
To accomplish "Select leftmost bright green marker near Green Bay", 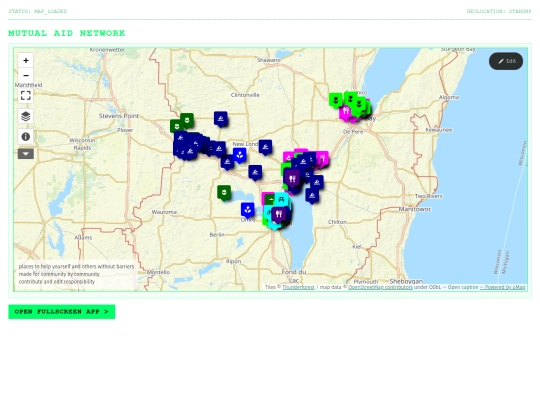I will (x=335, y=101).
